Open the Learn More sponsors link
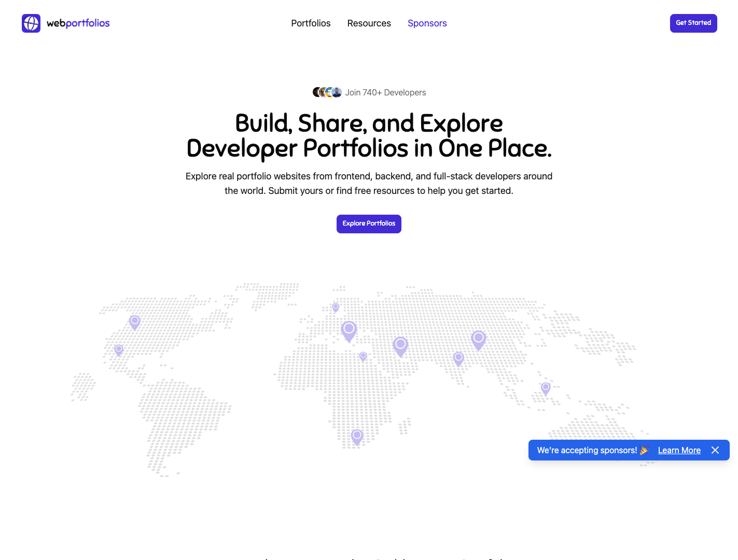738x560 pixels. (x=679, y=450)
